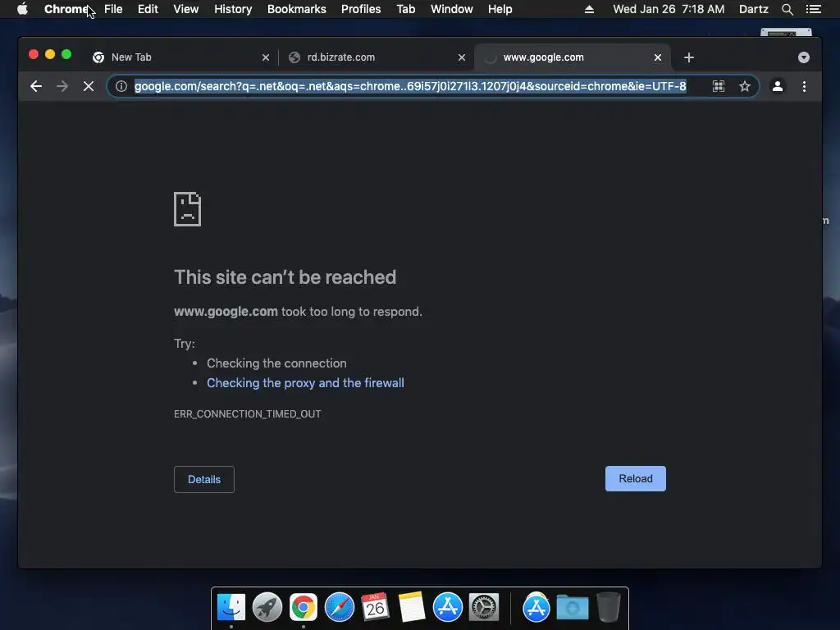The width and height of the screenshot is (840, 630).
Task: Click the red close window button
Action: pyautogui.click(x=33, y=54)
